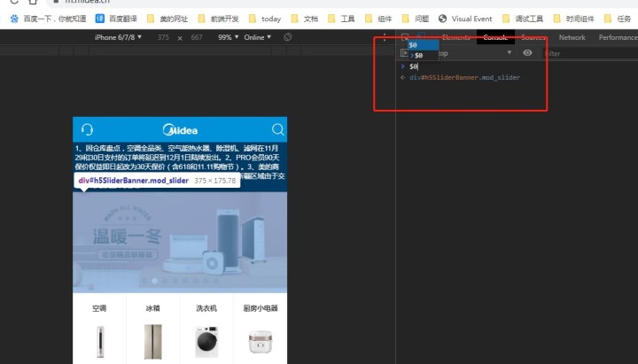Open the console context selector arrow

pyautogui.click(x=509, y=52)
